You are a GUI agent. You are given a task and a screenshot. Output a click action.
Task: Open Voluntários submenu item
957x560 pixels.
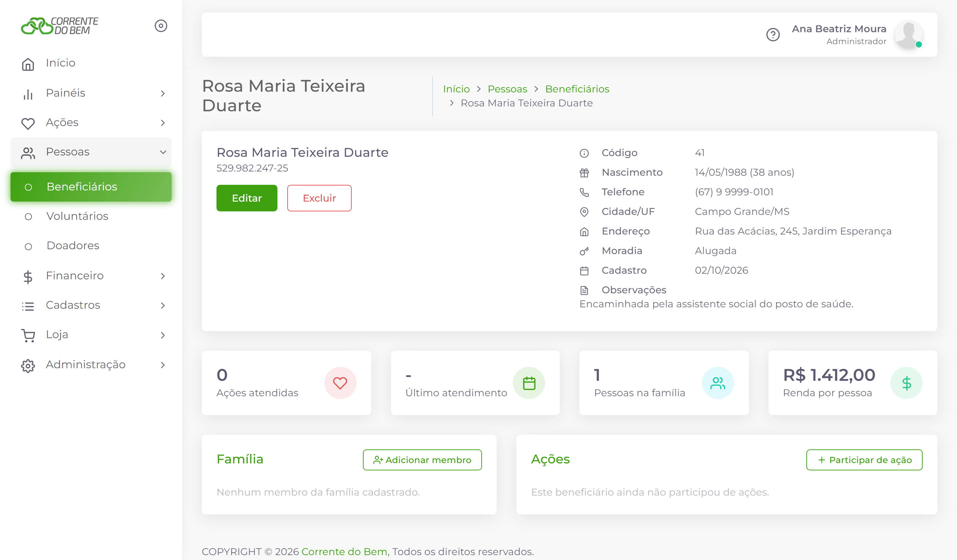(x=91, y=216)
